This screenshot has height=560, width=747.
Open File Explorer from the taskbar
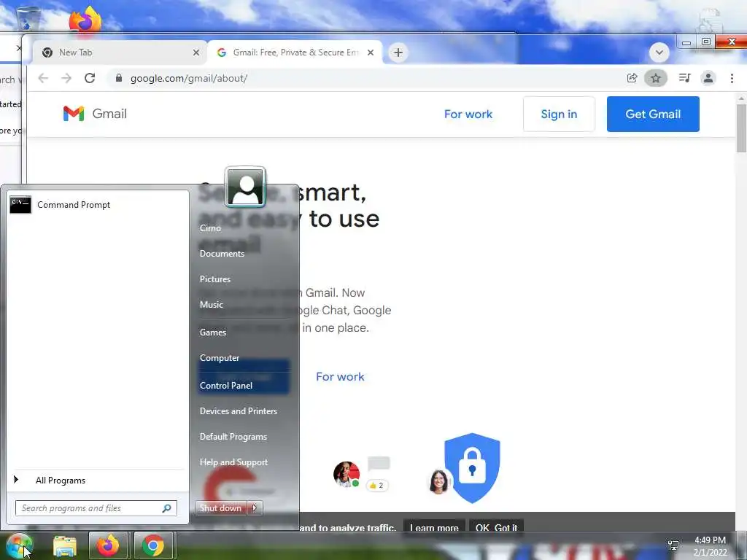65,546
